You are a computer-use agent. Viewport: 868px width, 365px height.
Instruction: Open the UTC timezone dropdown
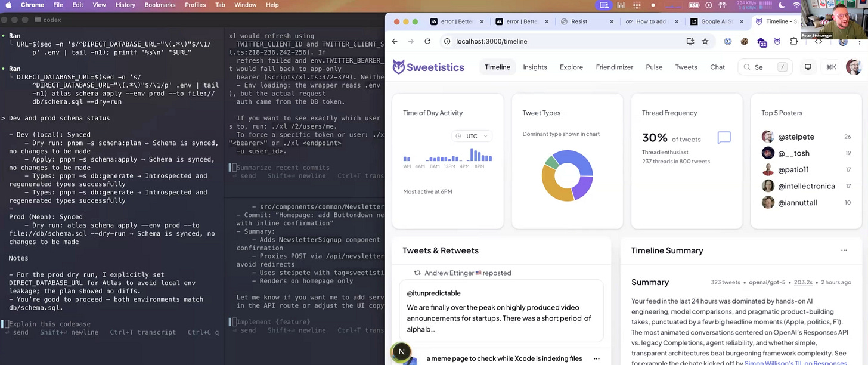(472, 136)
